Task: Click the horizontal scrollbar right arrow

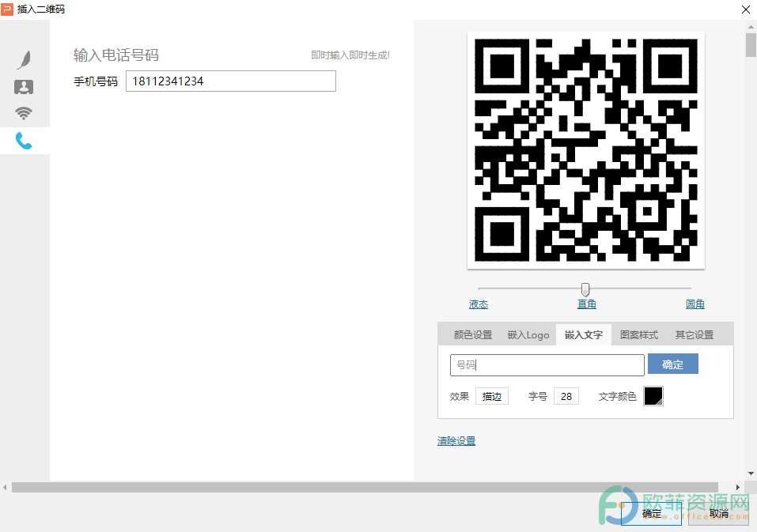Action: pos(738,487)
